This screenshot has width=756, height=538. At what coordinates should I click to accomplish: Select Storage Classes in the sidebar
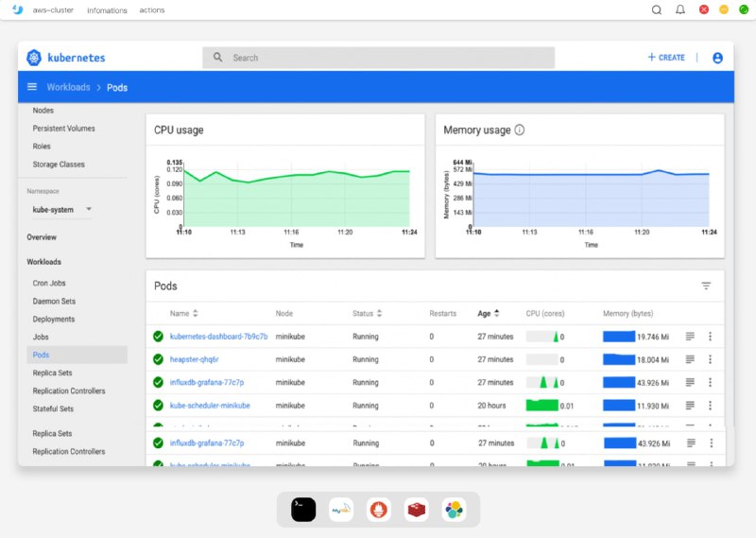tap(59, 165)
